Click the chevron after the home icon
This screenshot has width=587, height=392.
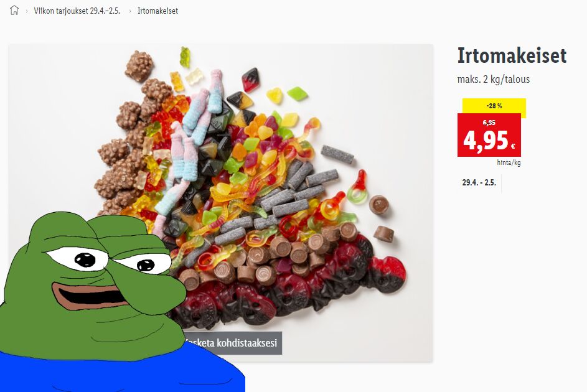(27, 11)
